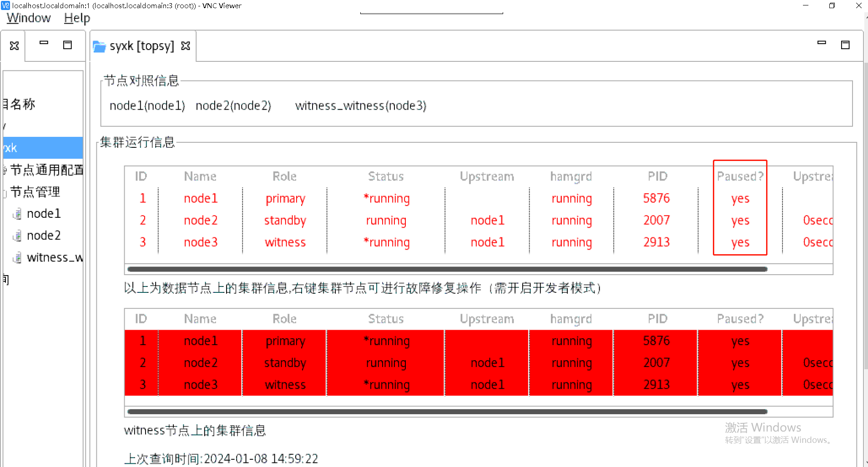868x467 pixels.
Task: Select node3 name in lower red table
Action: pyautogui.click(x=201, y=385)
